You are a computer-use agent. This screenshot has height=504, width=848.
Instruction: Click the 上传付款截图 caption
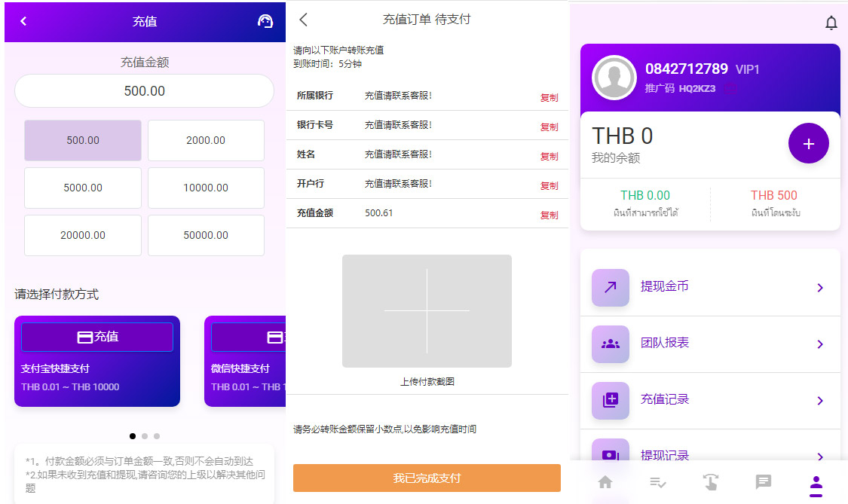[x=427, y=382]
